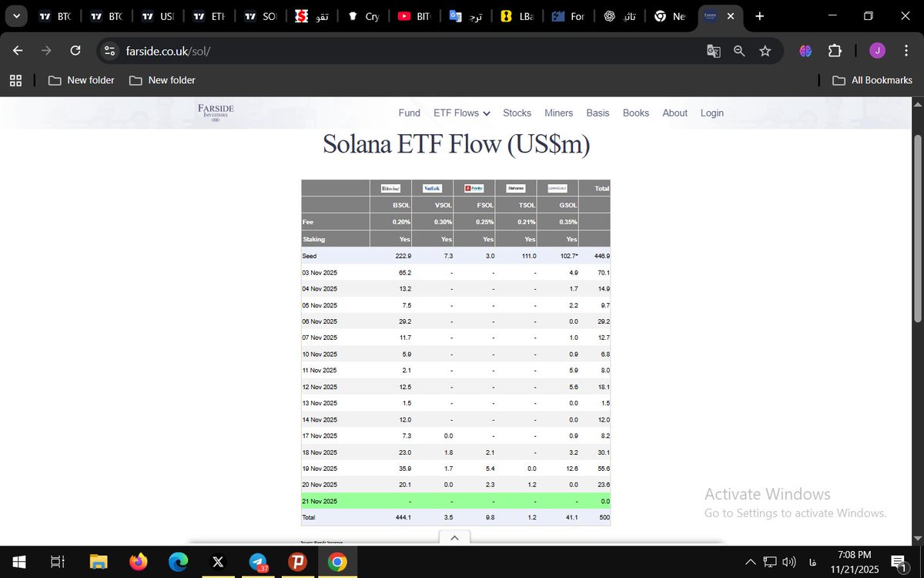Image resolution: width=924 pixels, height=578 pixels.
Task: Expand the tab search arrow at top left
Action: (15, 15)
